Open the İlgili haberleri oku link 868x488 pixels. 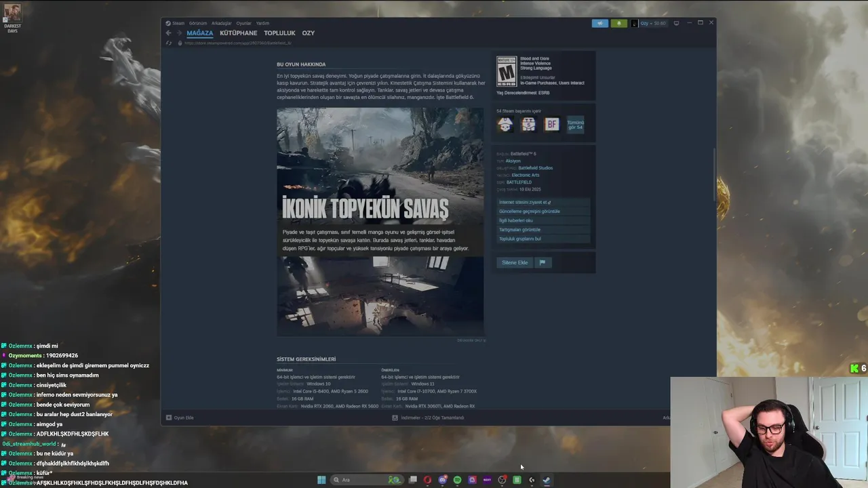tap(543, 220)
